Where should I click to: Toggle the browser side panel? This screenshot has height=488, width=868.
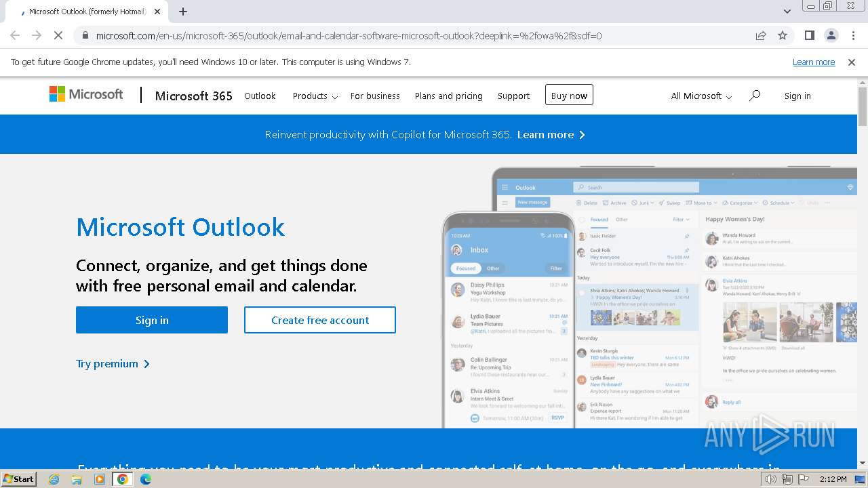(x=809, y=35)
